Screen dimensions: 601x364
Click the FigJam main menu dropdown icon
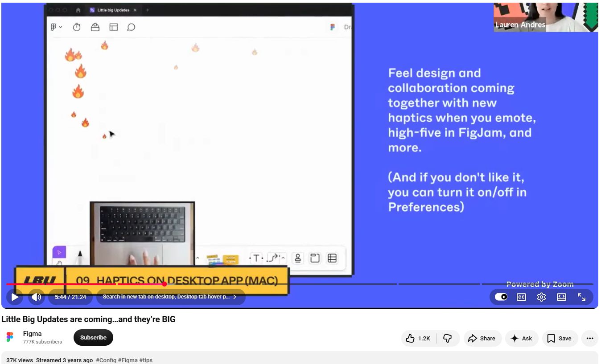pos(56,27)
